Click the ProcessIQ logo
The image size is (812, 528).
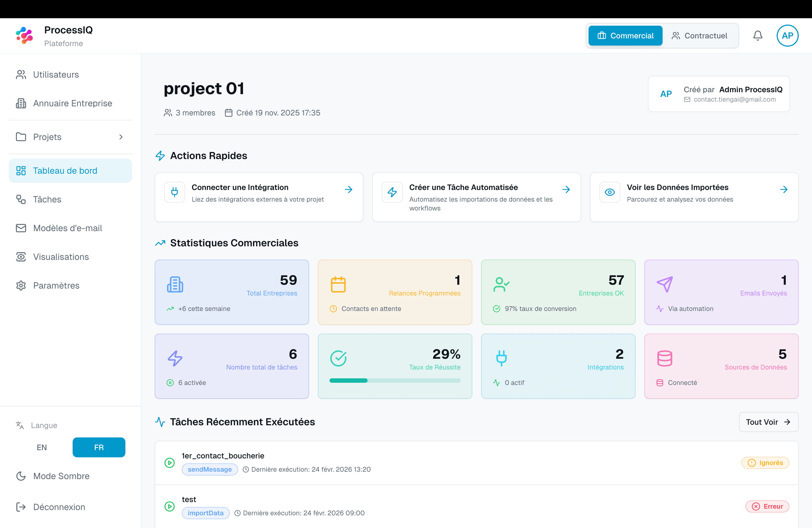(x=24, y=35)
